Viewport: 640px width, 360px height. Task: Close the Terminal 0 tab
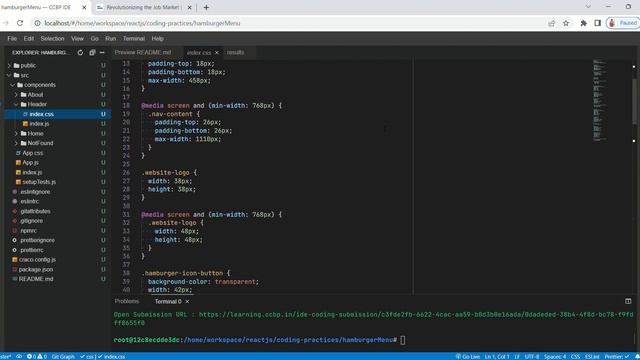(x=187, y=302)
